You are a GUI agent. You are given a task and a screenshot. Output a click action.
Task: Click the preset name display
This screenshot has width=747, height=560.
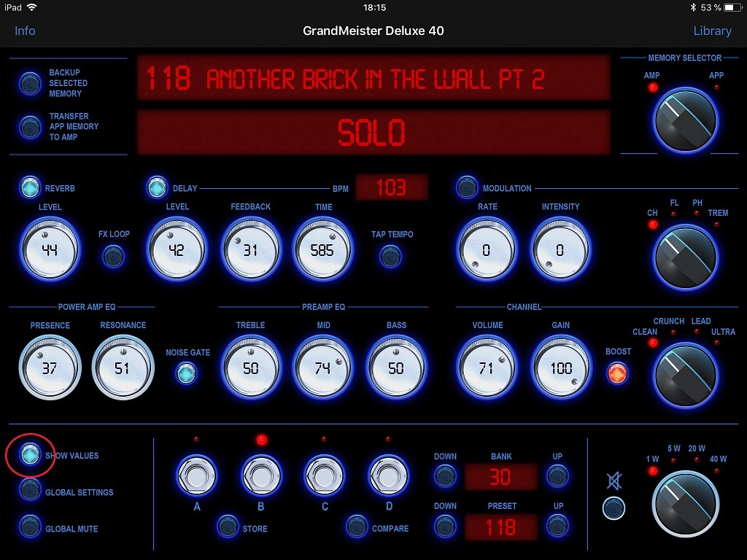[373, 78]
